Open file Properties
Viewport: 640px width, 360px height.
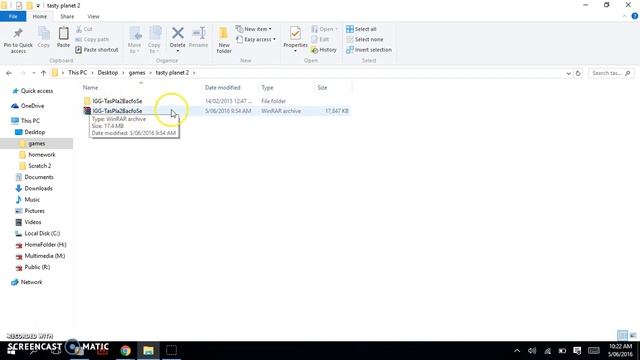295,39
